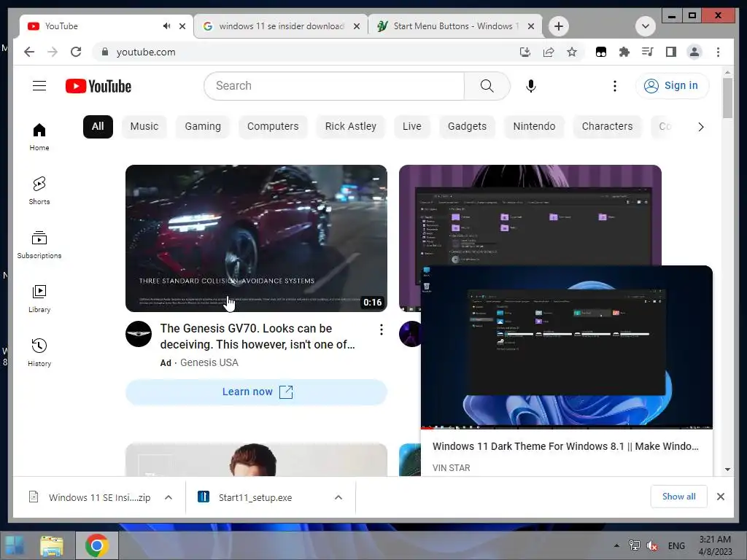The height and width of the screenshot is (560, 747).
Task: Open Library in the sidebar
Action: (x=39, y=298)
